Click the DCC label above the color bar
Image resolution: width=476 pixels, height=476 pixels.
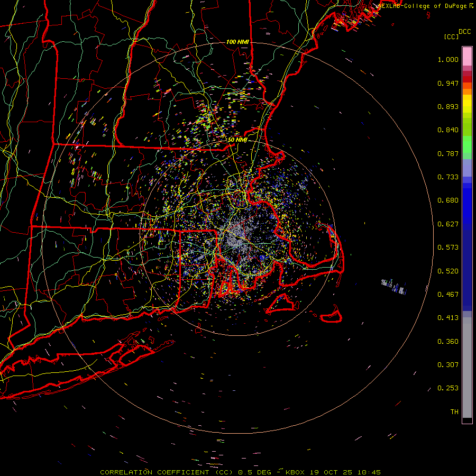464,32
